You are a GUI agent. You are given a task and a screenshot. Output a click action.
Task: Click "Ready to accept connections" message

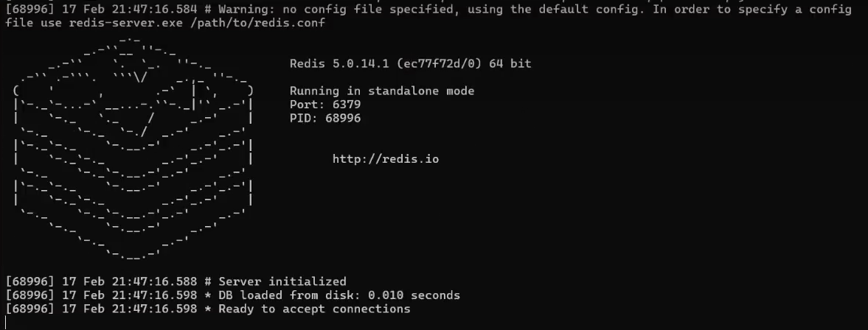click(x=314, y=309)
